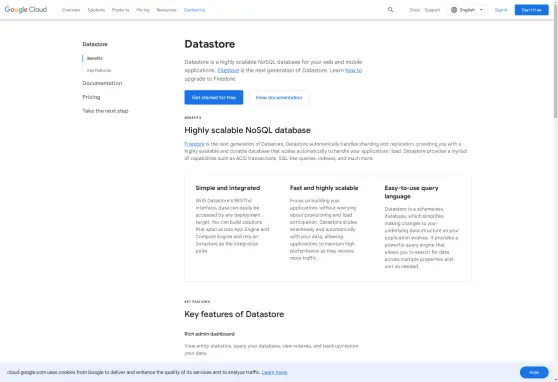The image size is (558, 382).
Task: Follow the 'how to' upgrade link
Action: 353,70
